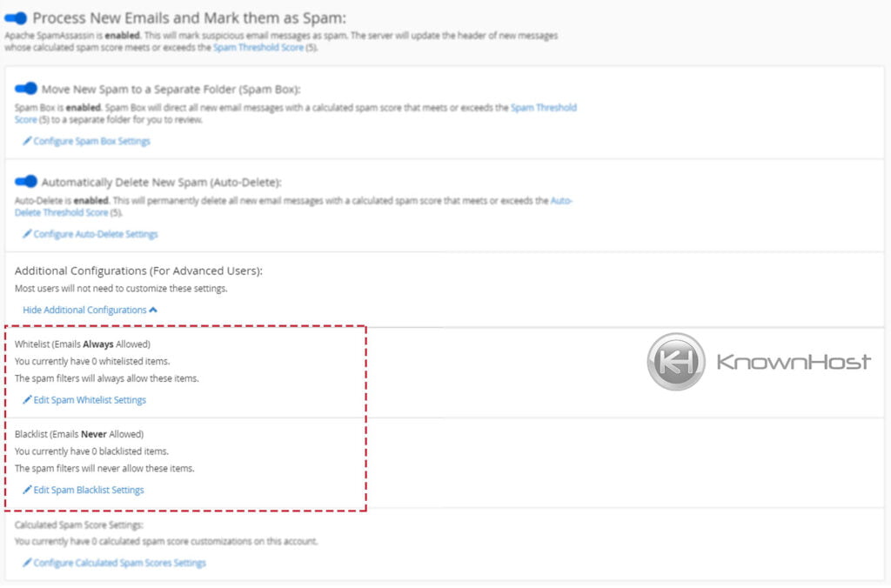Viewport: 891px width, 588px height.
Task: Select 'The spam filters will never allow these items.'
Action: click(x=104, y=468)
